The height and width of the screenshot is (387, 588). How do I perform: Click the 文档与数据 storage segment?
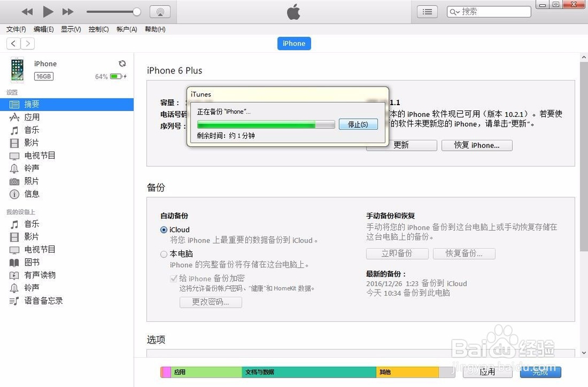pos(309,372)
